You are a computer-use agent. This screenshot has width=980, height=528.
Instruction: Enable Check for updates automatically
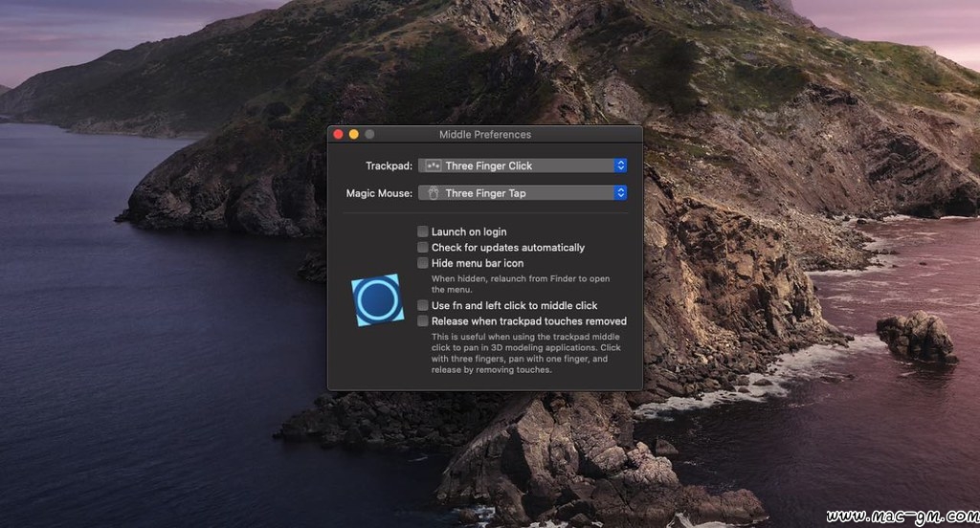(423, 248)
